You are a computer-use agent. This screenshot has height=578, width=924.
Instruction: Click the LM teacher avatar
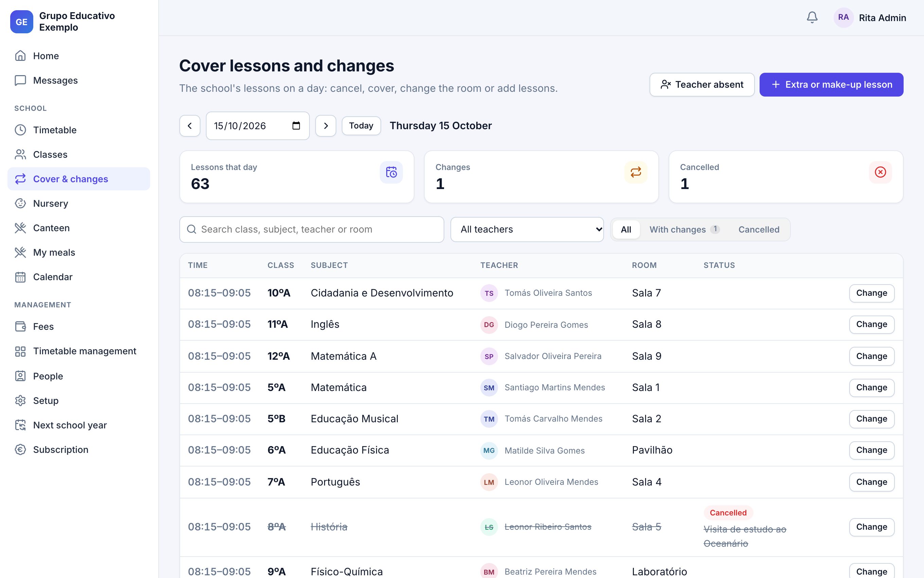point(489,482)
